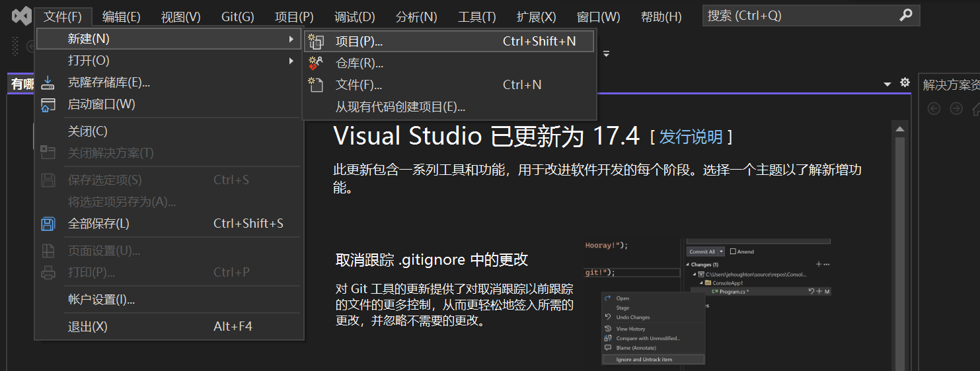Click the New Project icon in the submenu

tap(316, 42)
